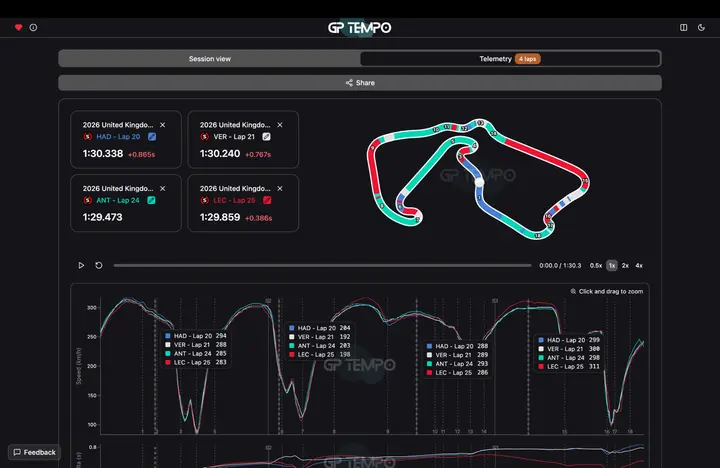Click corner 18 marker on track map
This screenshot has width=720, height=468.
click(537, 236)
